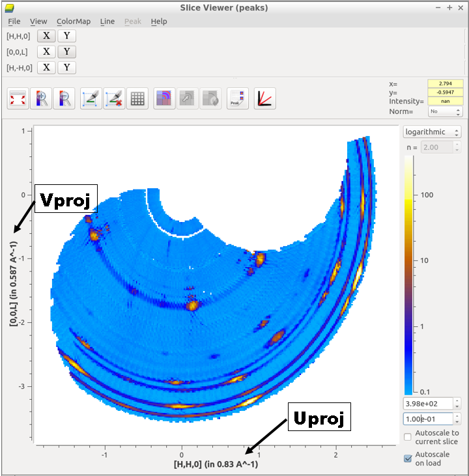Image resolution: width=469 pixels, height=476 pixels.
Task: Set [H,H,0] dimension as X axis
Action: (46, 36)
